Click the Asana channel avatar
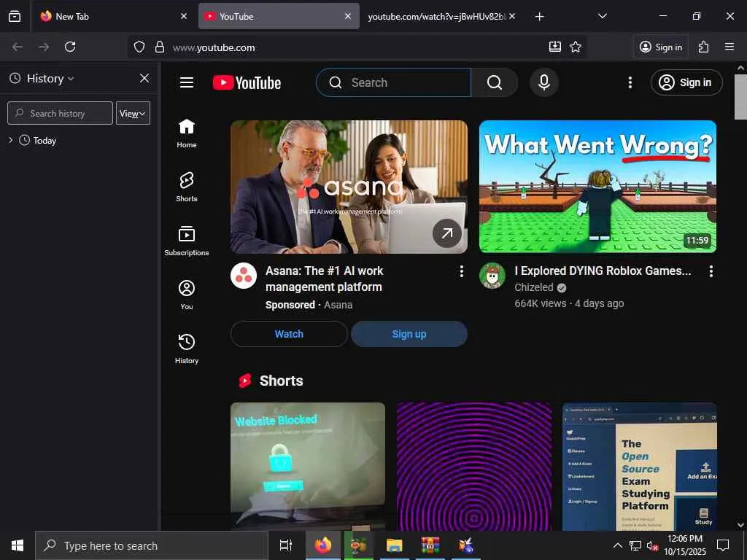This screenshot has height=560, width=747. point(244,276)
